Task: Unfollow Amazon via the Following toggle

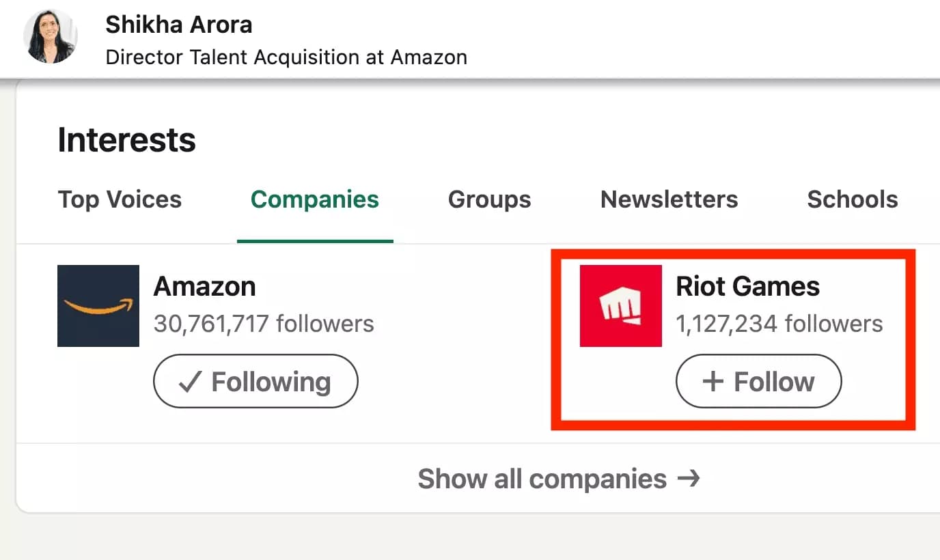Action: point(255,381)
